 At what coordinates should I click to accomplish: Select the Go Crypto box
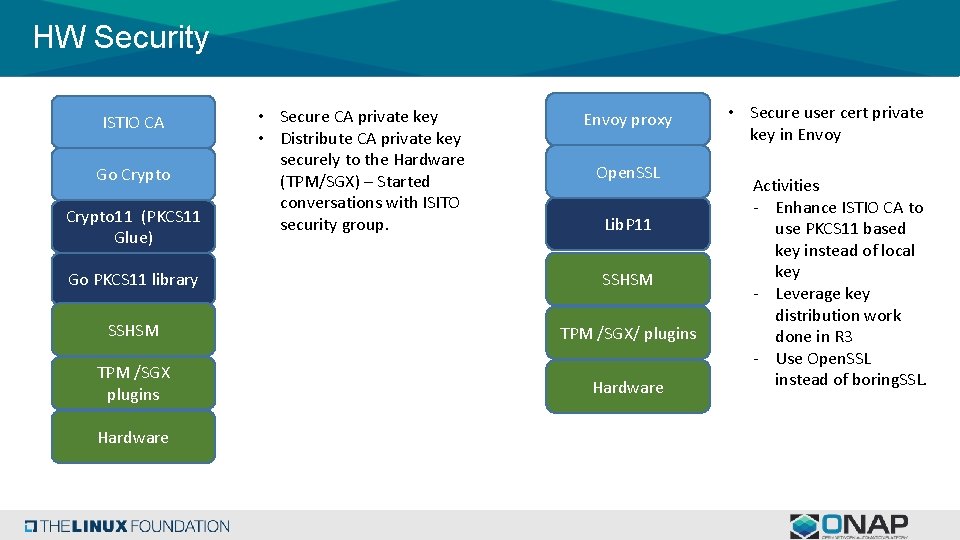pyautogui.click(x=133, y=174)
